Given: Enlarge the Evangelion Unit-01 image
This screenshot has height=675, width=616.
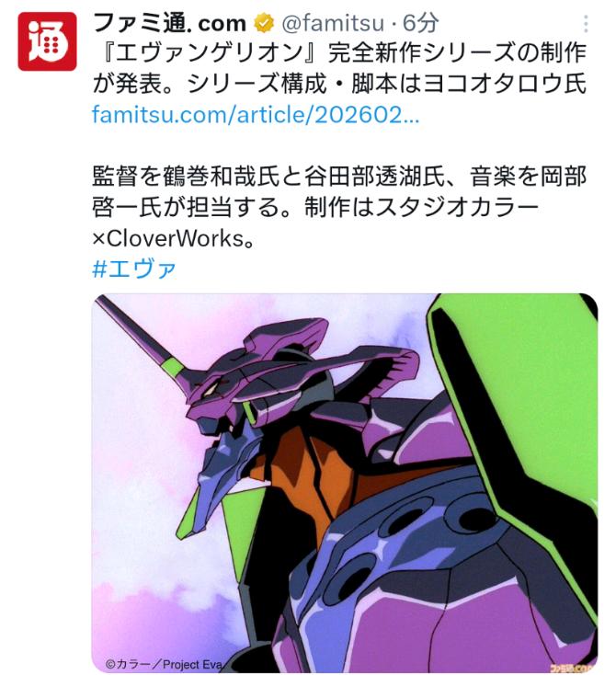Looking at the screenshot, I should point(345,482).
